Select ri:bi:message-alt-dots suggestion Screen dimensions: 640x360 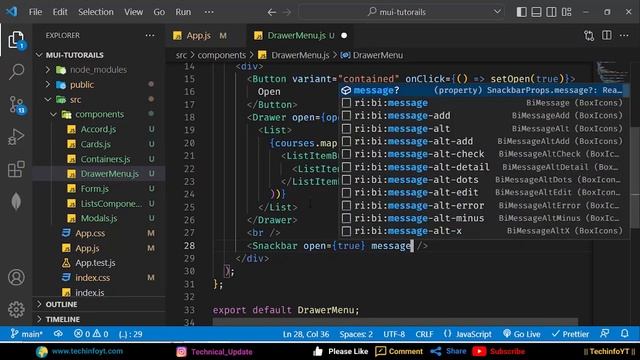[x=484, y=180]
